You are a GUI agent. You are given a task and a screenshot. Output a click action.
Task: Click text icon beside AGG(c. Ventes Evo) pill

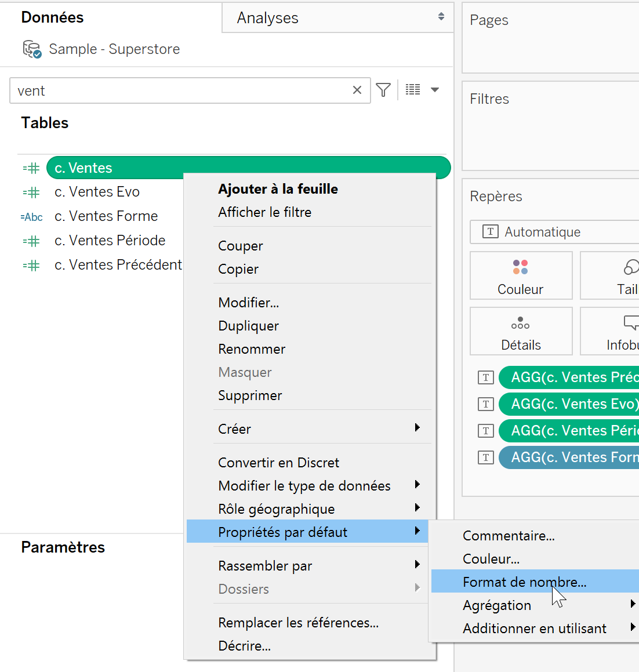tap(485, 404)
